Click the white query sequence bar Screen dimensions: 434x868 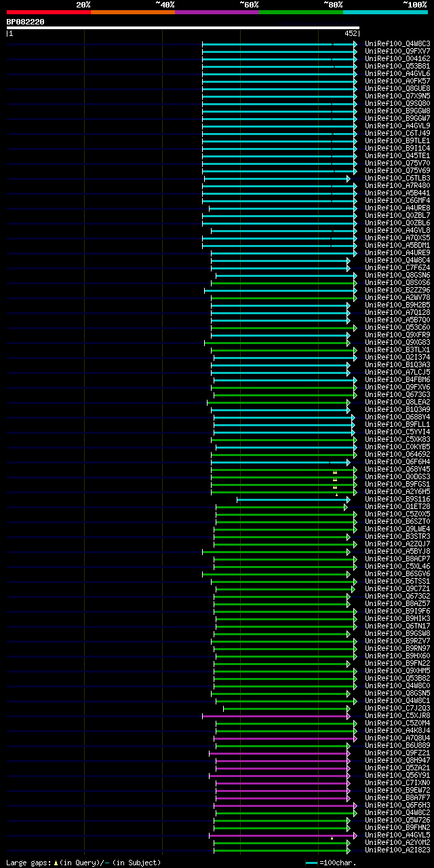pyautogui.click(x=182, y=28)
